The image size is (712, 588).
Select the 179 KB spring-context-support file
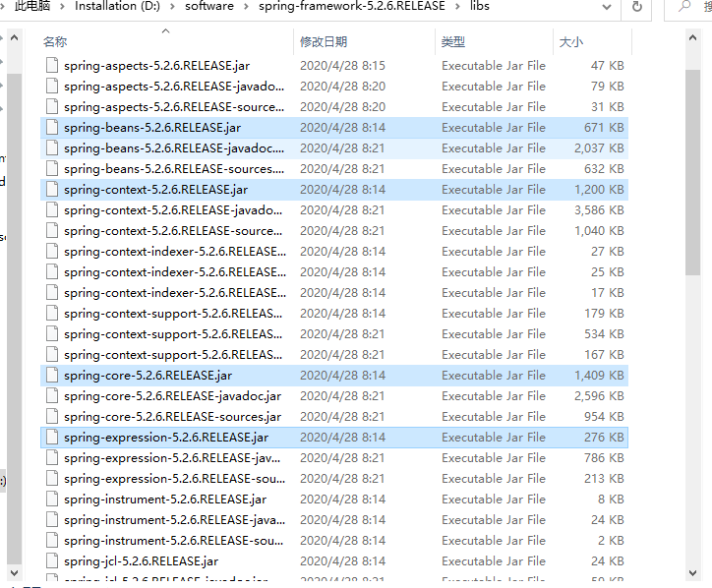(x=334, y=314)
